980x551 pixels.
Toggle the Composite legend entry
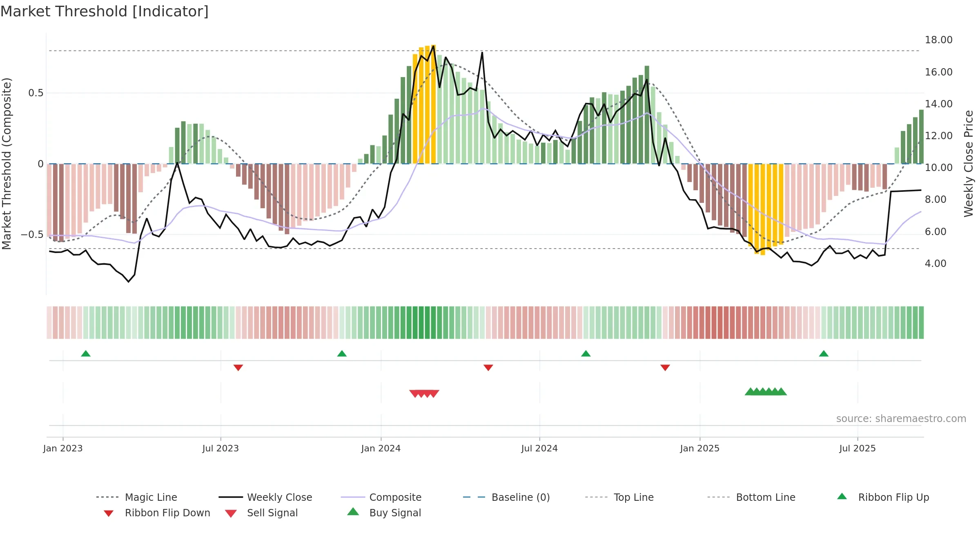(381, 497)
